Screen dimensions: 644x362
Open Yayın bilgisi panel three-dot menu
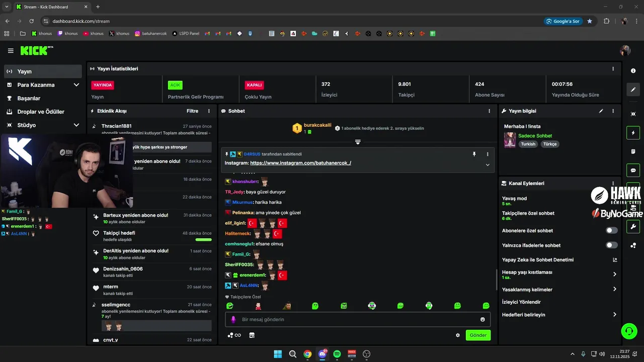613,111
